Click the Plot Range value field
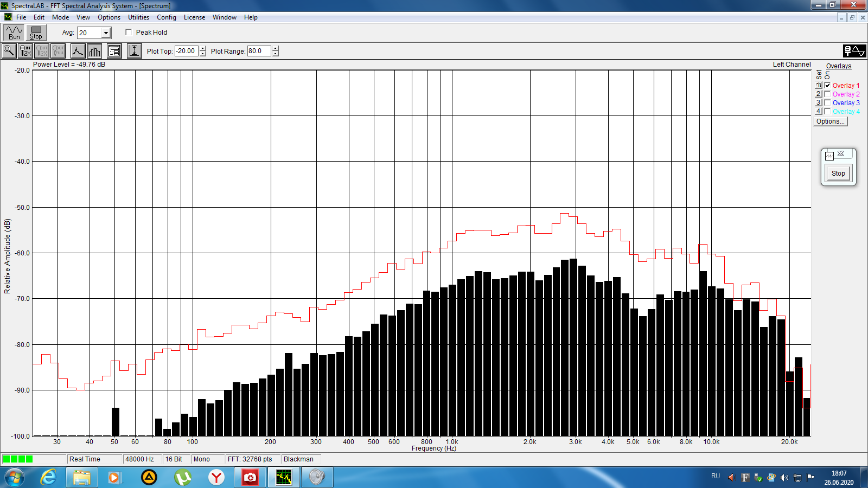This screenshot has height=488, width=868. coord(259,51)
